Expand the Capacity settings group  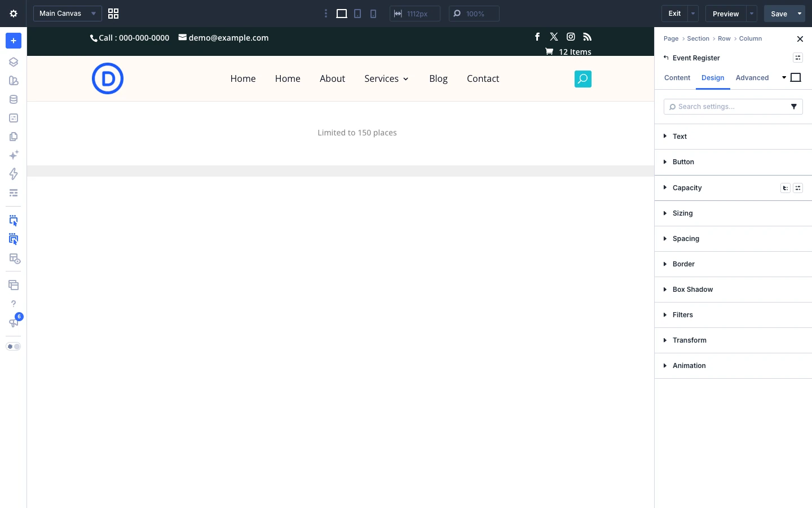[x=733, y=188]
